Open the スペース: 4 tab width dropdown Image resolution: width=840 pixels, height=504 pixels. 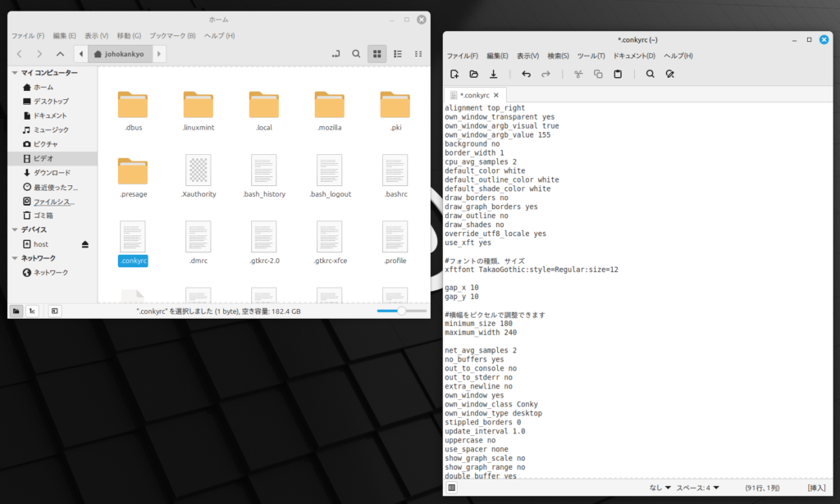point(697,488)
